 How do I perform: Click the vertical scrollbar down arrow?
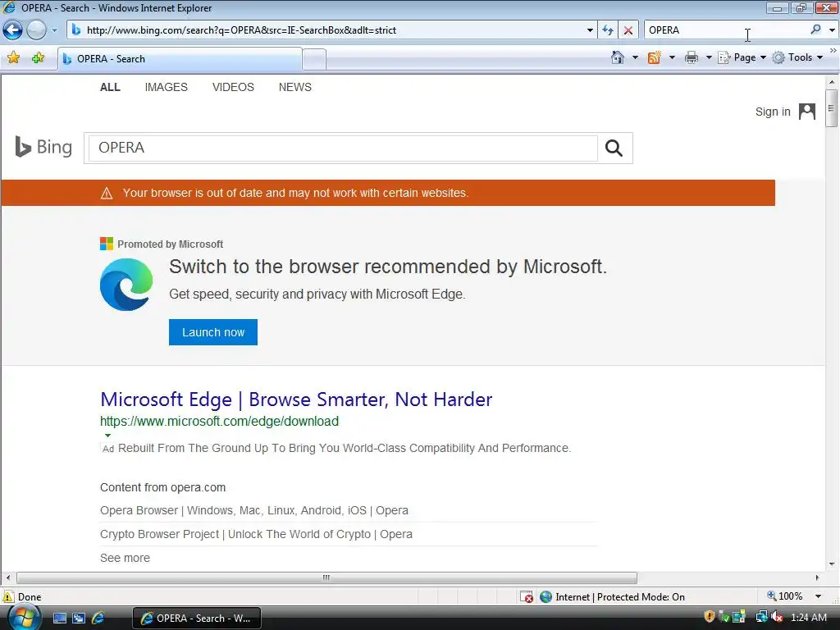point(832,564)
